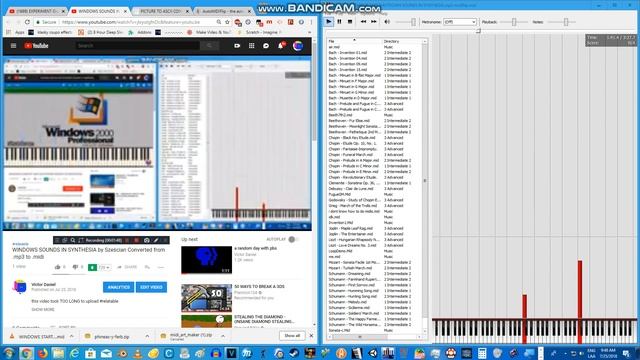The width and height of the screenshot is (640, 360).
Task: Open the Apps bookmark
Action: click(16, 32)
